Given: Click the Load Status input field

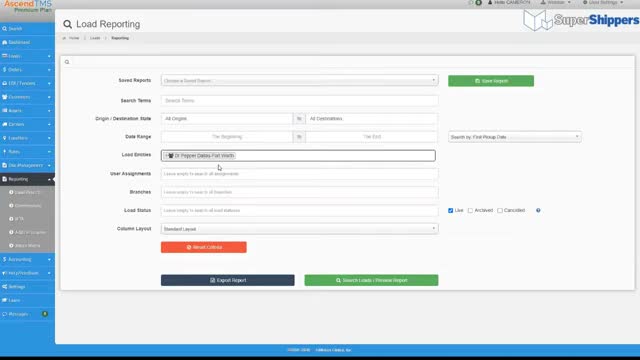Looking at the screenshot, I should [300, 211].
